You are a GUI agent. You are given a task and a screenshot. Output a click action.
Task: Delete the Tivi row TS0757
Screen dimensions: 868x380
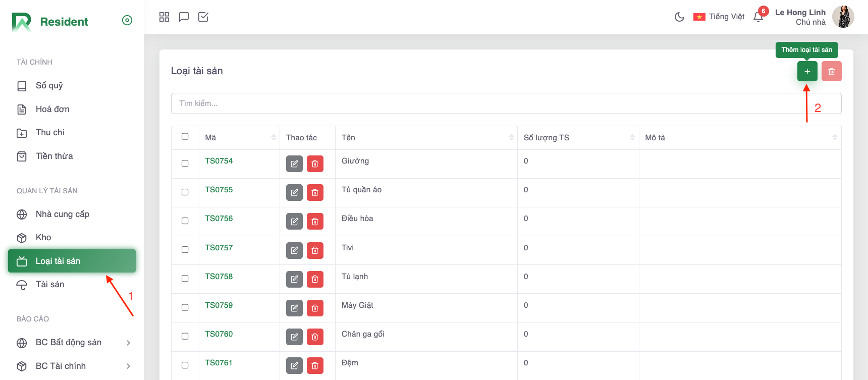click(x=315, y=250)
